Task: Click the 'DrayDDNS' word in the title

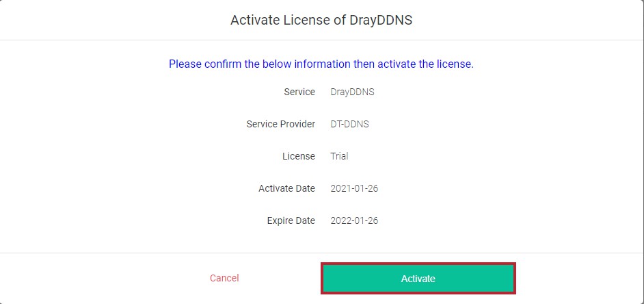Action: click(x=381, y=20)
